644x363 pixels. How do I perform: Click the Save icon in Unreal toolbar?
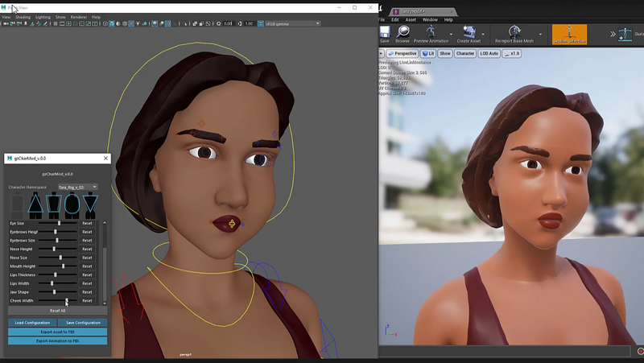coord(385,33)
